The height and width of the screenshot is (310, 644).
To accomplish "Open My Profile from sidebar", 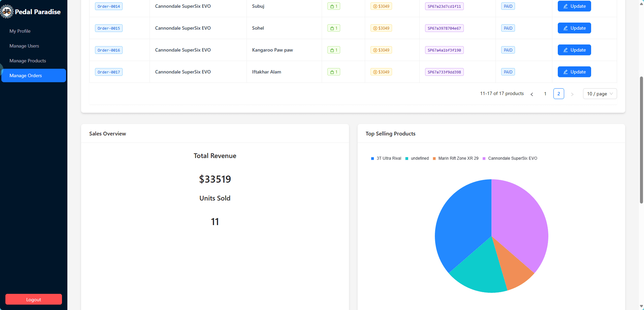I will (x=20, y=31).
